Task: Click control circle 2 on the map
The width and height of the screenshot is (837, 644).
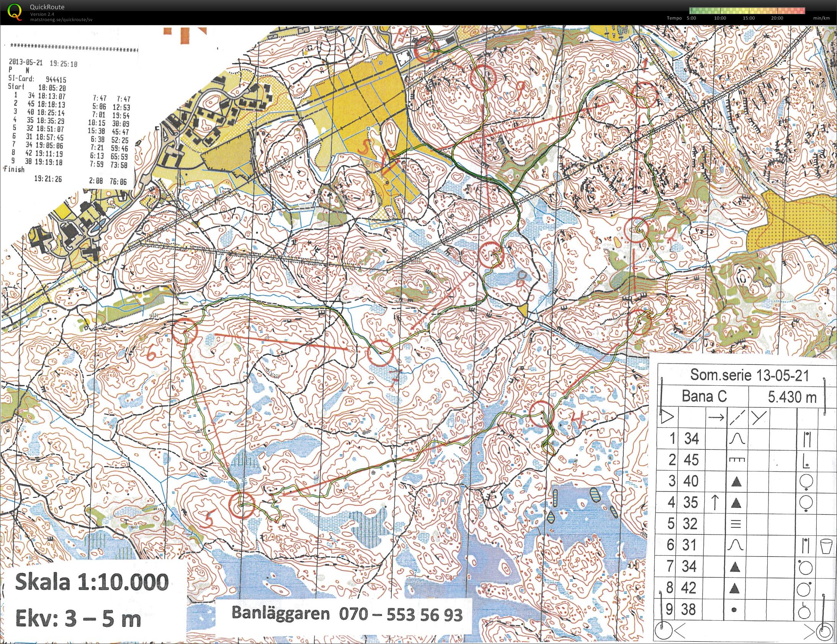Action: click(x=637, y=230)
